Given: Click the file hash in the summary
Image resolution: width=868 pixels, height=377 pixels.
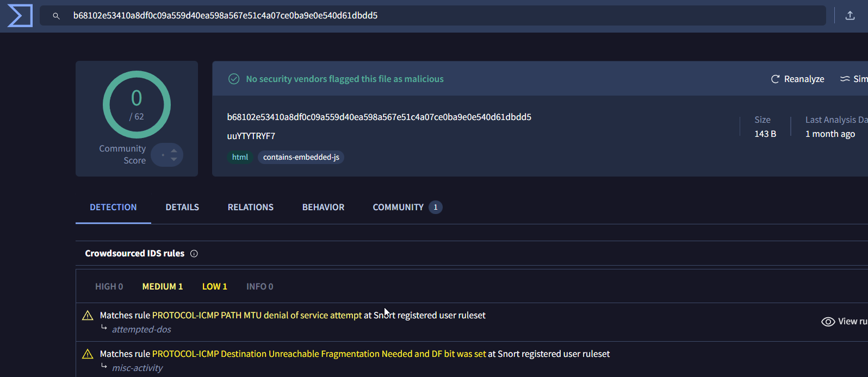Looking at the screenshot, I should [379, 117].
